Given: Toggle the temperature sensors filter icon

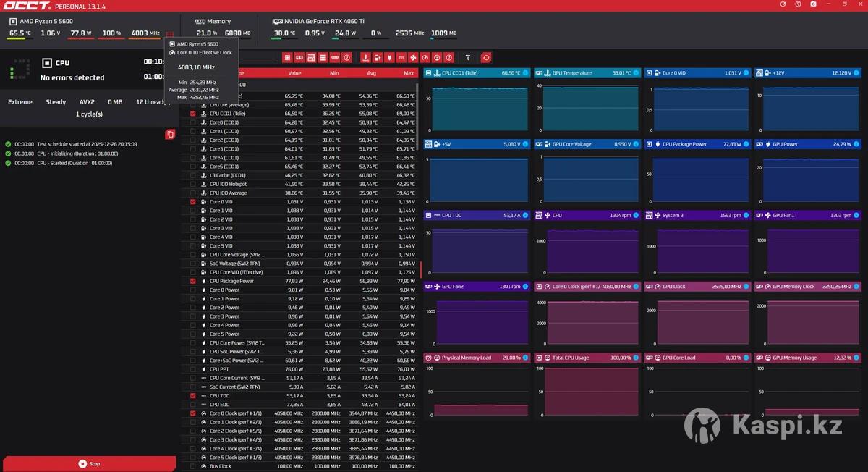Looking at the screenshot, I should [365, 57].
